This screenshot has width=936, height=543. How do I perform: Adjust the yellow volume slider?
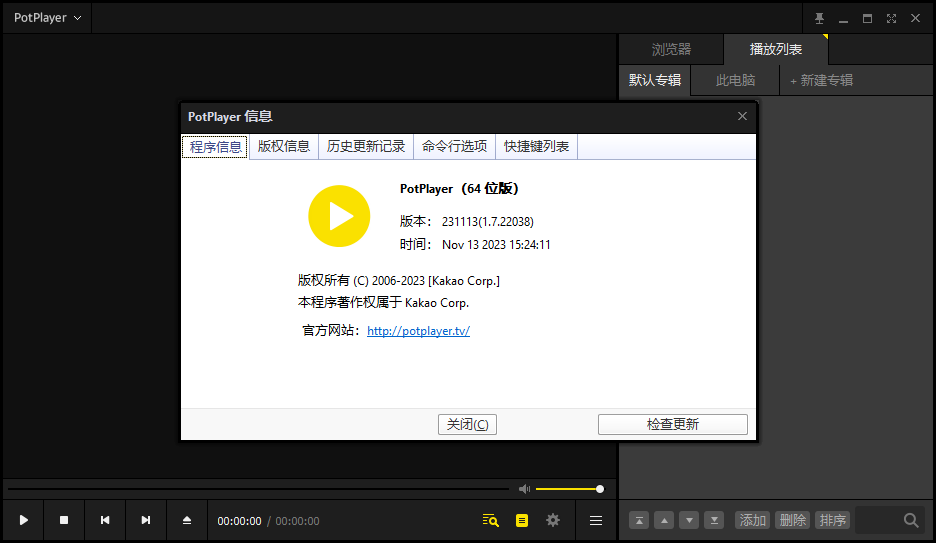[570, 489]
